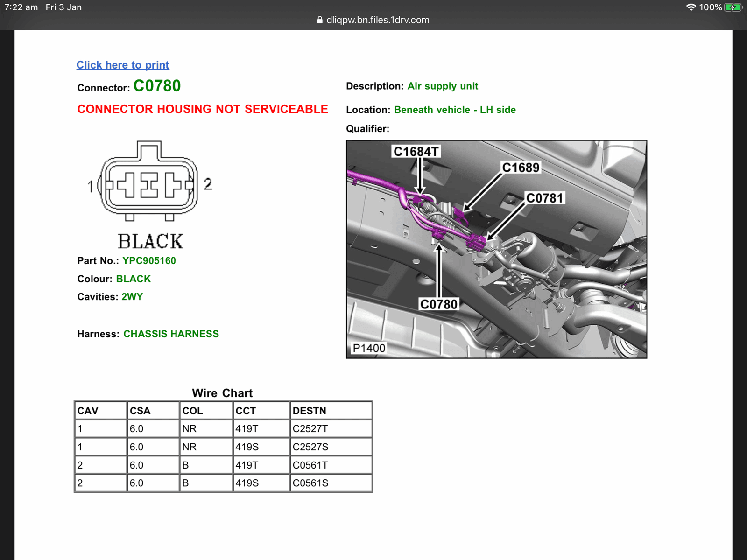Click the CCT column header
The height and width of the screenshot is (560, 747).
pos(261,411)
